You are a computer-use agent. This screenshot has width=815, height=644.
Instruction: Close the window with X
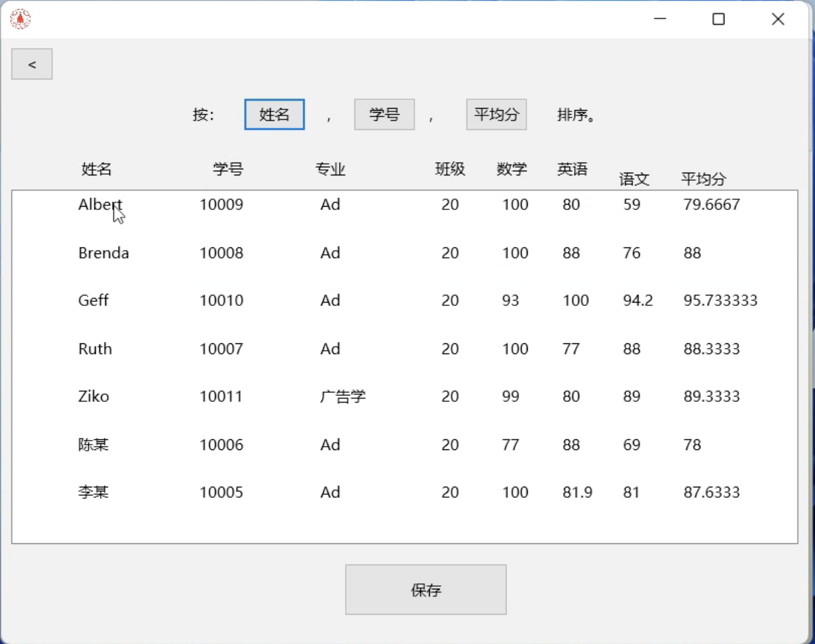778,19
